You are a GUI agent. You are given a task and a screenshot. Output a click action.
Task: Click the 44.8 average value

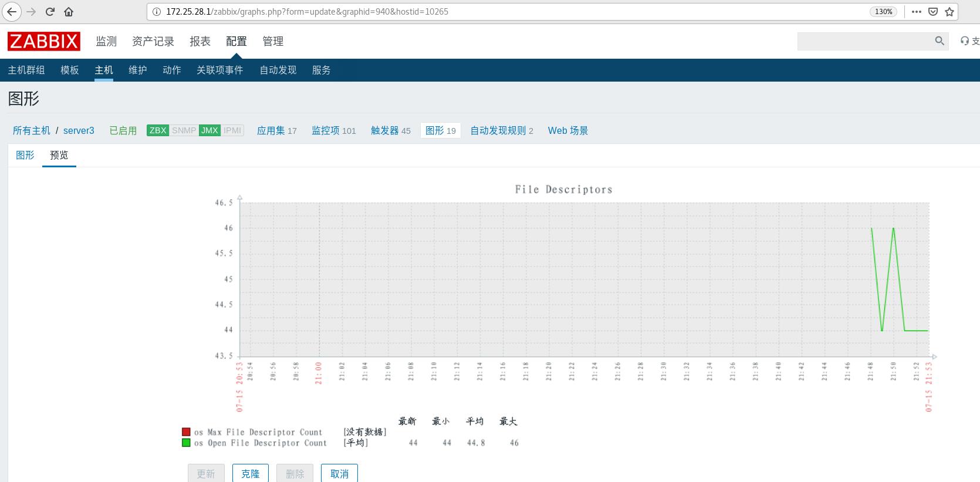(x=476, y=443)
